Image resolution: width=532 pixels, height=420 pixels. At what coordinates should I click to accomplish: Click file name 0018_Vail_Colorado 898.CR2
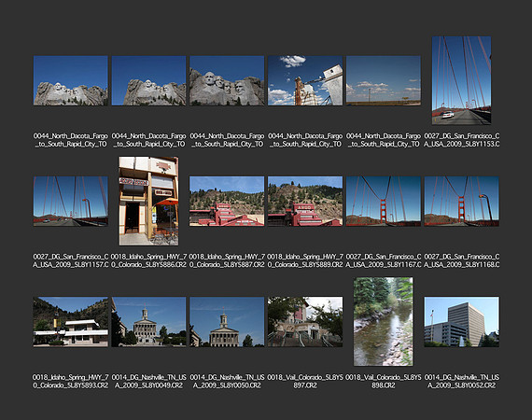click(x=384, y=382)
